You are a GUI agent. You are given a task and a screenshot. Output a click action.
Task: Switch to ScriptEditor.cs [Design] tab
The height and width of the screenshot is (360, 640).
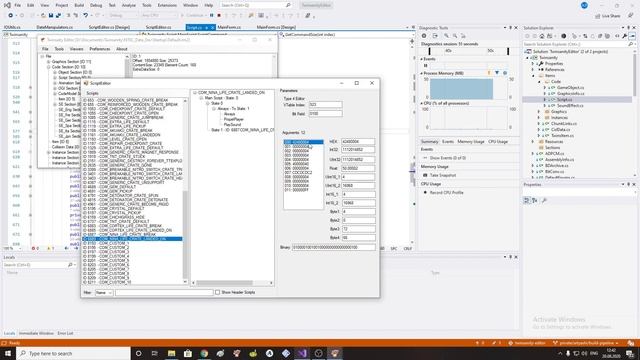point(109,27)
